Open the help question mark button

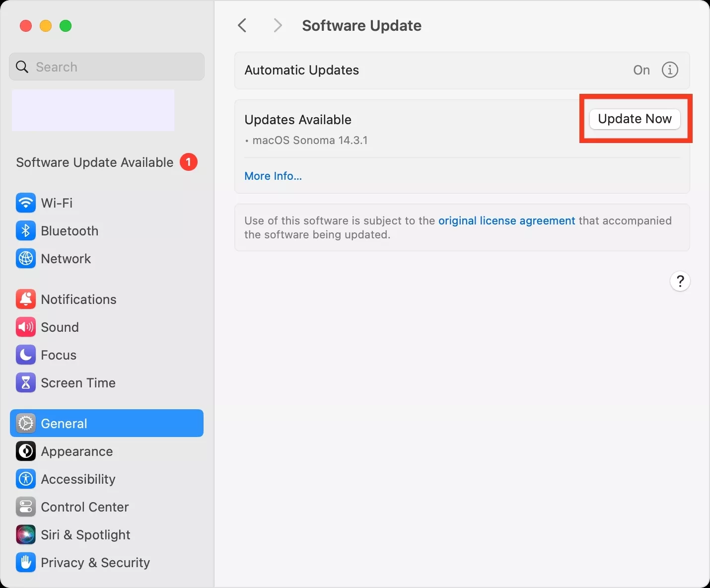[680, 282]
